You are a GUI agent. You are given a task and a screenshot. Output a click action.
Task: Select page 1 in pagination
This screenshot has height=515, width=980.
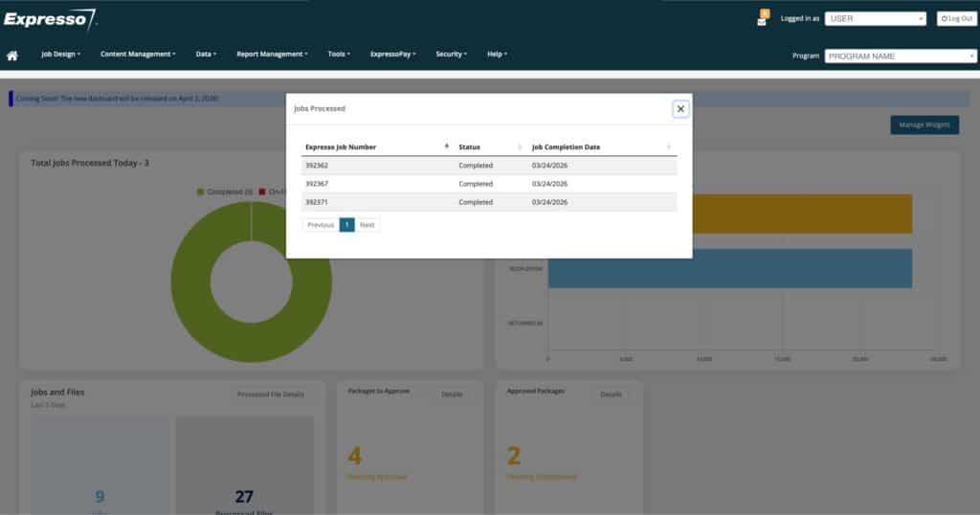click(x=346, y=225)
